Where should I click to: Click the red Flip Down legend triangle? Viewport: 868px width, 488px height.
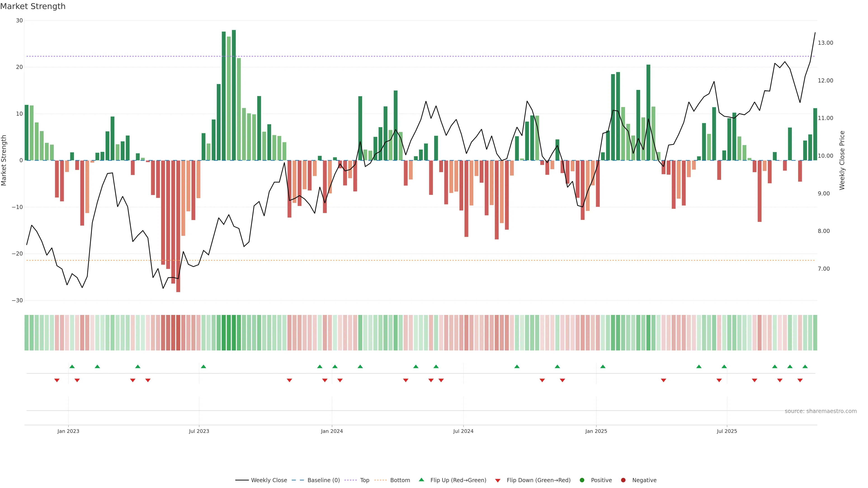tap(498, 481)
